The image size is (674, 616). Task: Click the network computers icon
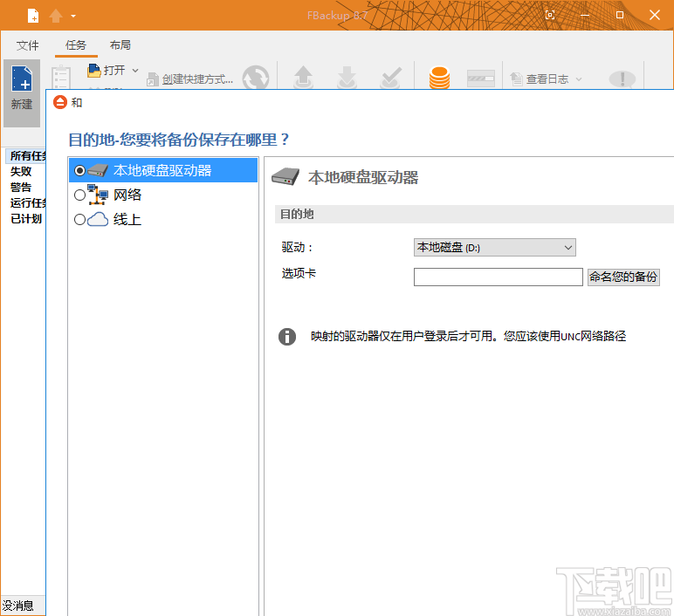pyautogui.click(x=98, y=195)
